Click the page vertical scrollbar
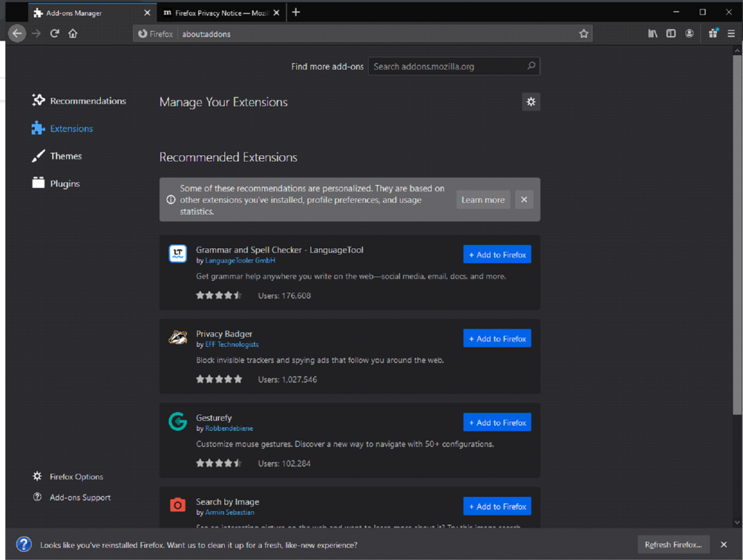 737,234
